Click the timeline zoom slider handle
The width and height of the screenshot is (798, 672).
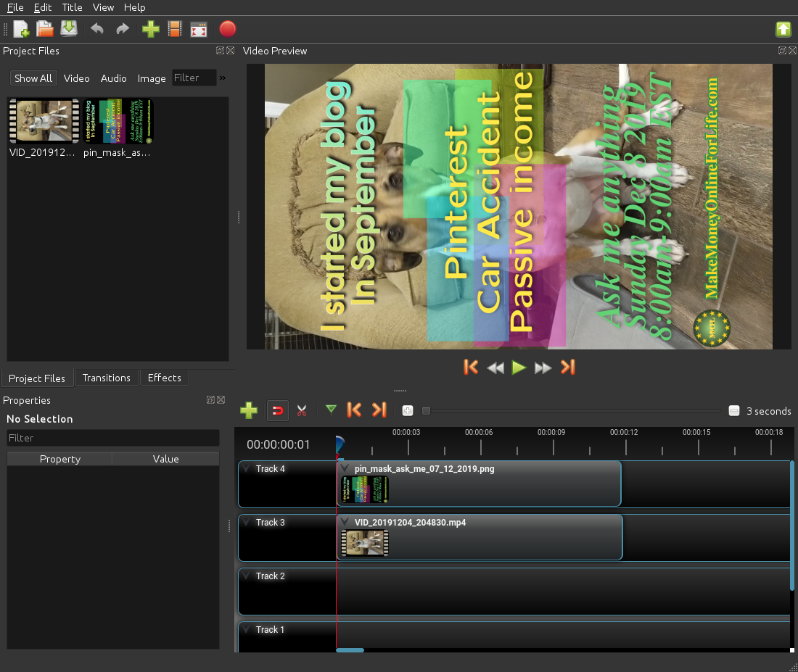[427, 410]
